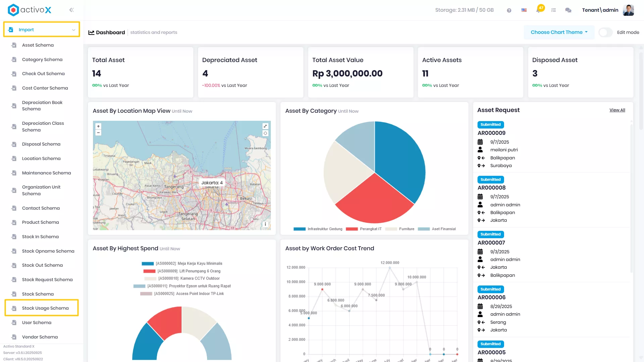Click the Vendor Schema import icon
The image size is (644, 362).
[14, 337]
